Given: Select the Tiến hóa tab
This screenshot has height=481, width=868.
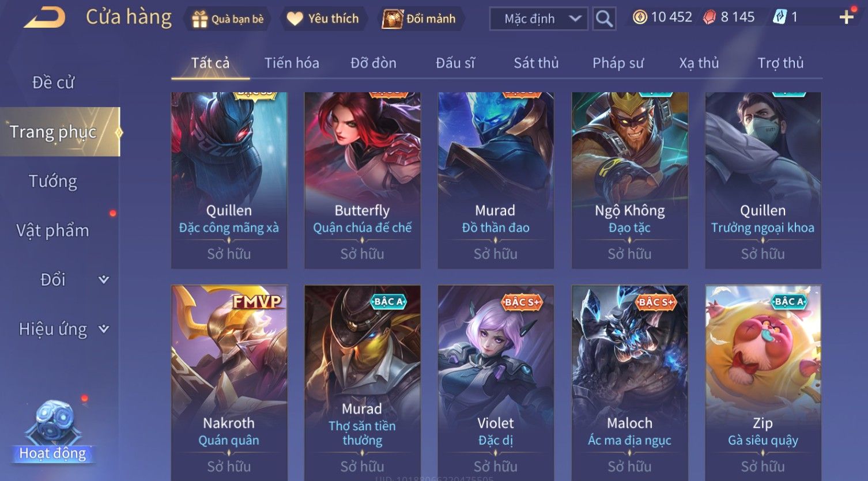Looking at the screenshot, I should pos(292,63).
